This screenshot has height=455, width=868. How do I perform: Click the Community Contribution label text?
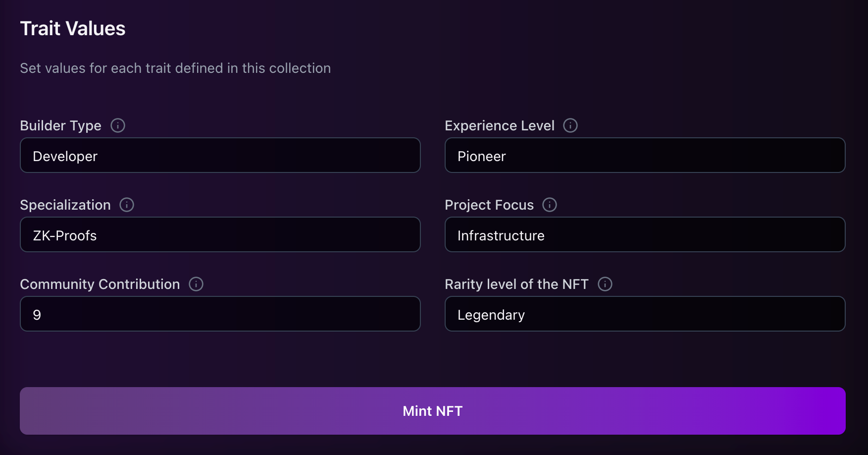click(100, 284)
